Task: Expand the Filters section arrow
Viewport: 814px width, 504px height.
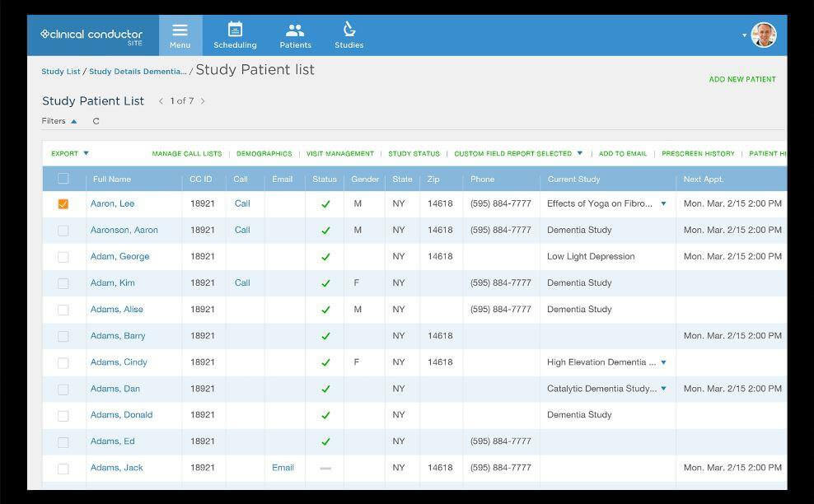Action: [x=73, y=121]
